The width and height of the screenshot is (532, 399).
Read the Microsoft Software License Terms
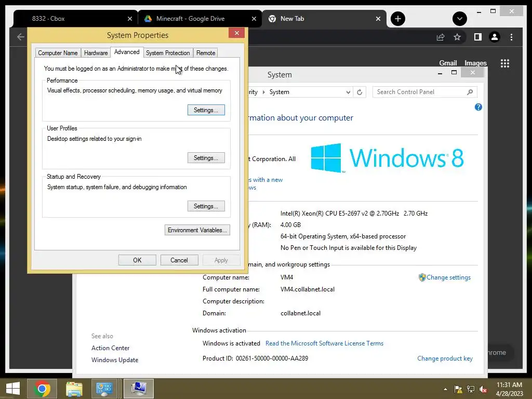click(x=324, y=343)
